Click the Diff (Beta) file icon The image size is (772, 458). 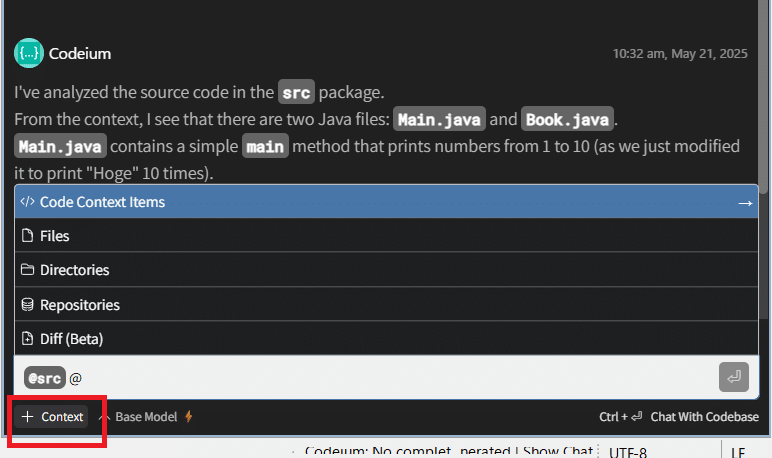click(28, 338)
